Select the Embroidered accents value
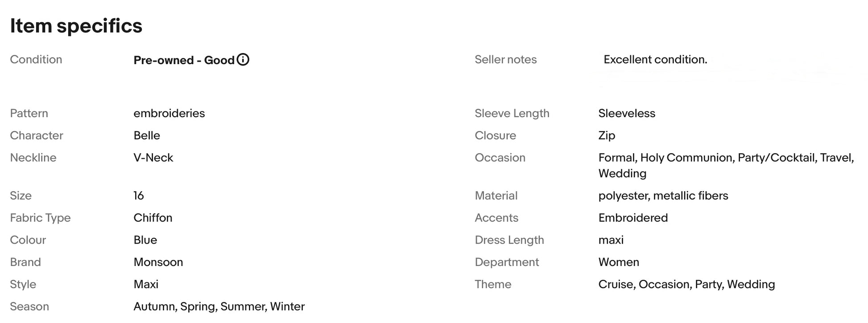The image size is (868, 323). [633, 218]
